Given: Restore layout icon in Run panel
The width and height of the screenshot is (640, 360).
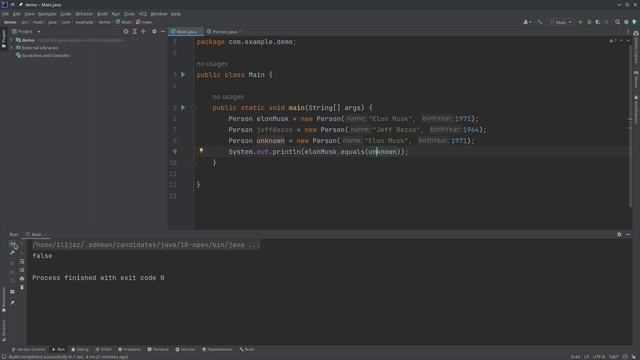Looking at the screenshot, I should (13, 292).
